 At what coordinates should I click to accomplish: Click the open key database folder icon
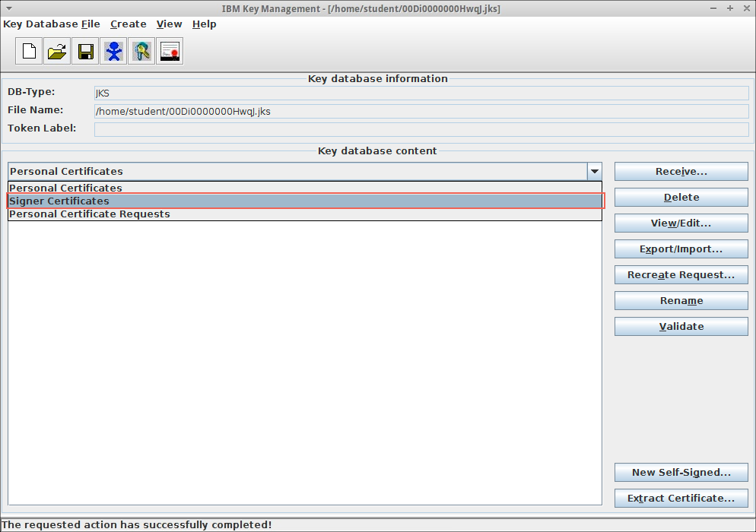(x=57, y=51)
